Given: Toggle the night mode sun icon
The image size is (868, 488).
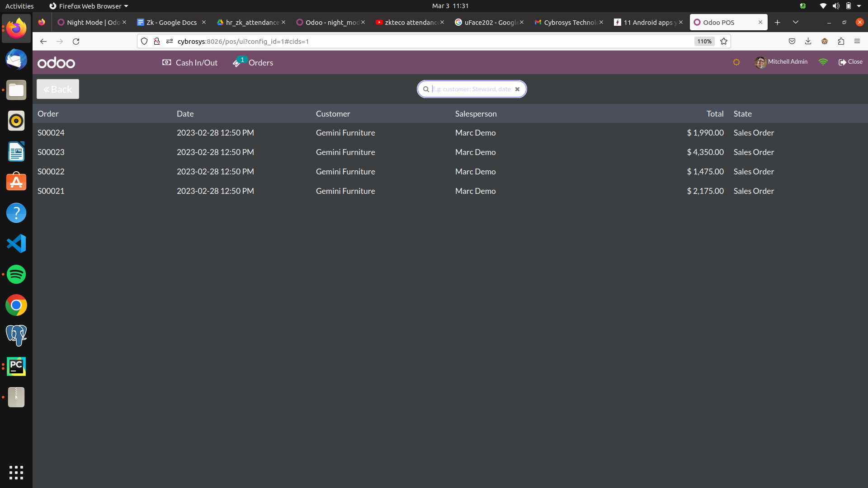Looking at the screenshot, I should coord(736,62).
